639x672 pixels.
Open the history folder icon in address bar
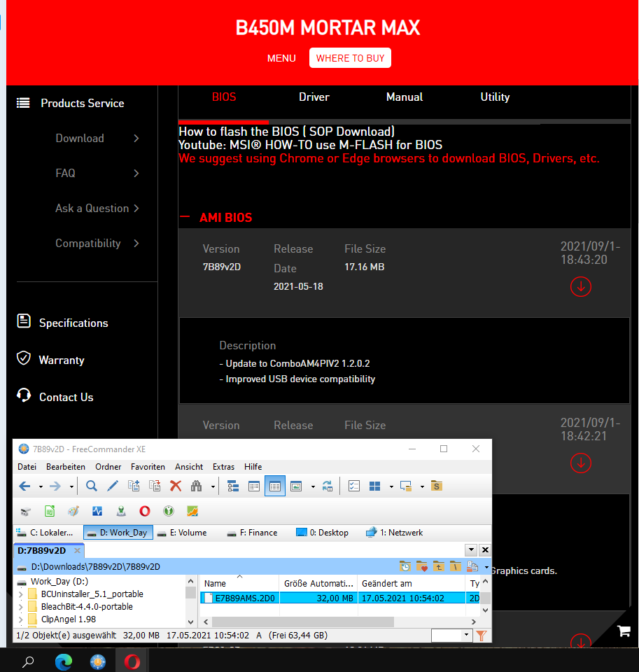(x=405, y=566)
